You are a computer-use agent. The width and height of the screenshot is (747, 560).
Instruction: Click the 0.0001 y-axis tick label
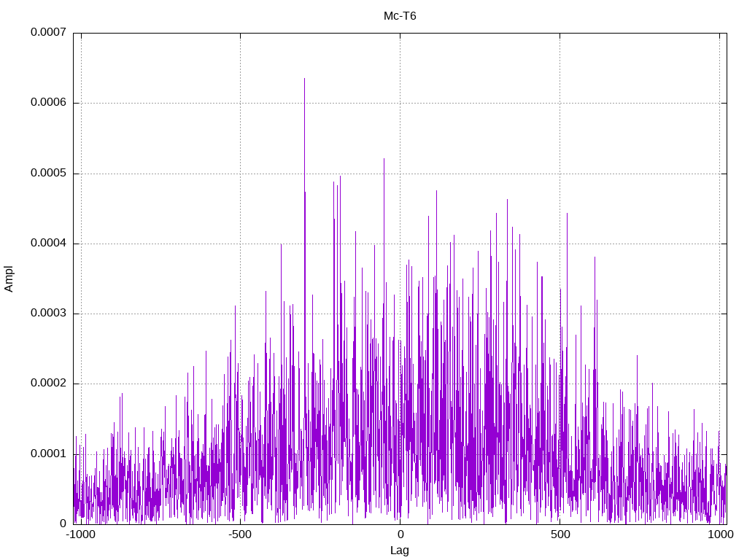click(x=49, y=454)
